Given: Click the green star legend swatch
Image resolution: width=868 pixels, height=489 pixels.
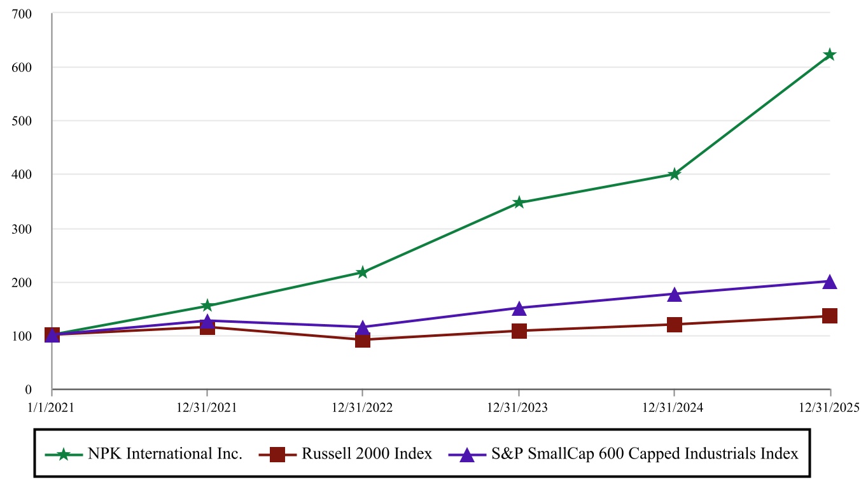Looking at the screenshot, I should point(64,455).
